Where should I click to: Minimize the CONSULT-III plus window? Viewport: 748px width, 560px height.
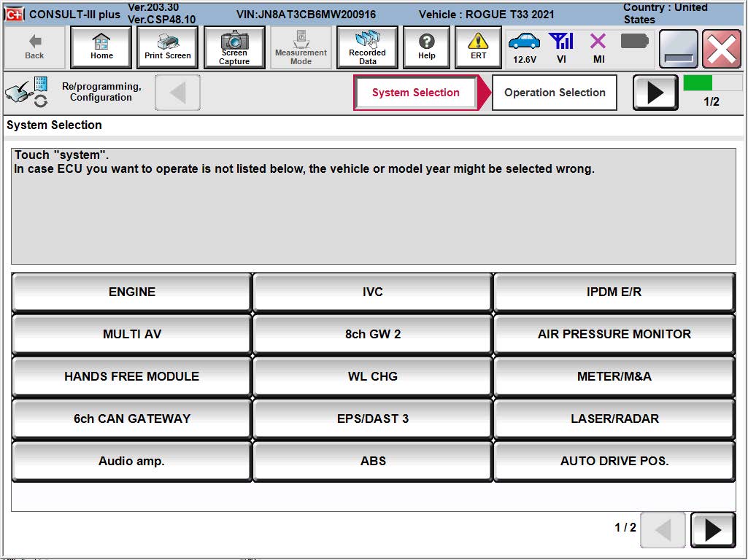(679, 49)
